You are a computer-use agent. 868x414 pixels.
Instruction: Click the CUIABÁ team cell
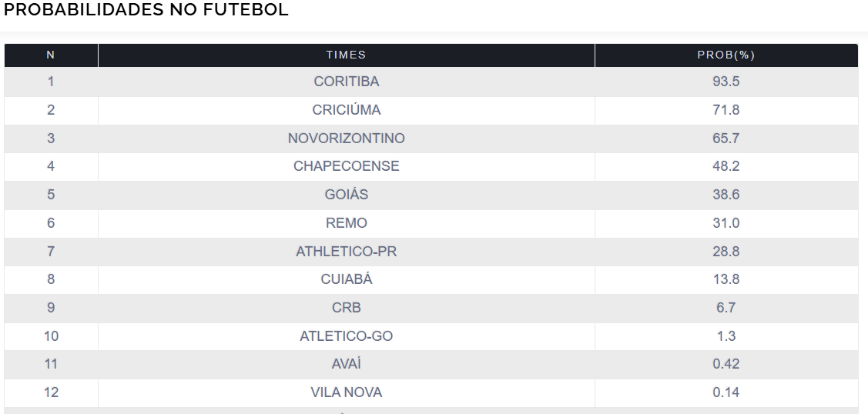[x=346, y=279]
